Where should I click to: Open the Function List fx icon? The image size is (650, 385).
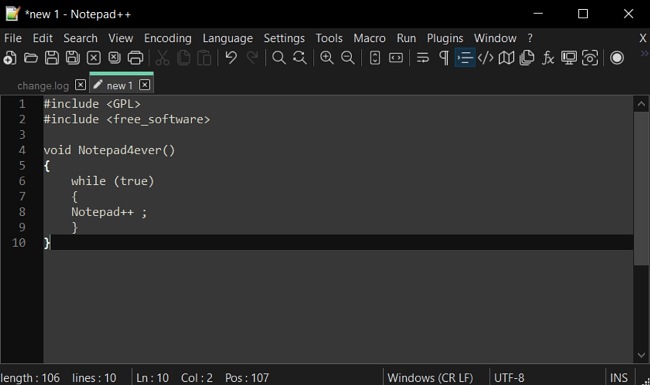click(548, 58)
